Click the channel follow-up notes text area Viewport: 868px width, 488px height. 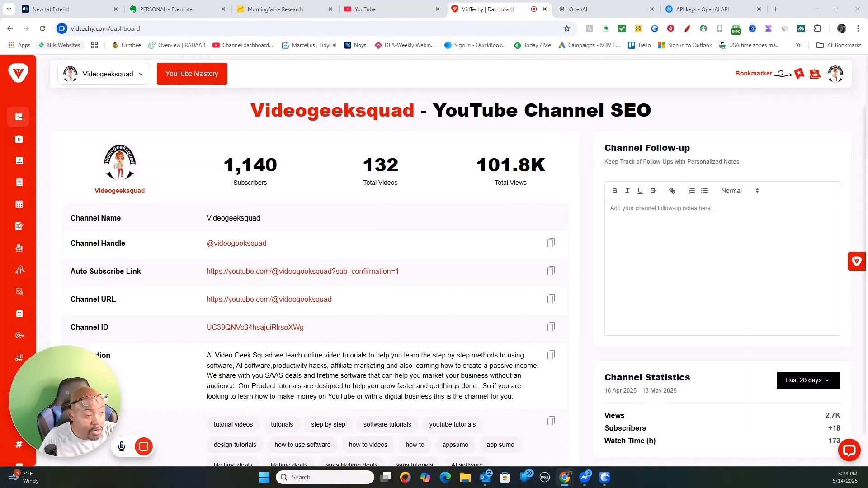(x=722, y=267)
